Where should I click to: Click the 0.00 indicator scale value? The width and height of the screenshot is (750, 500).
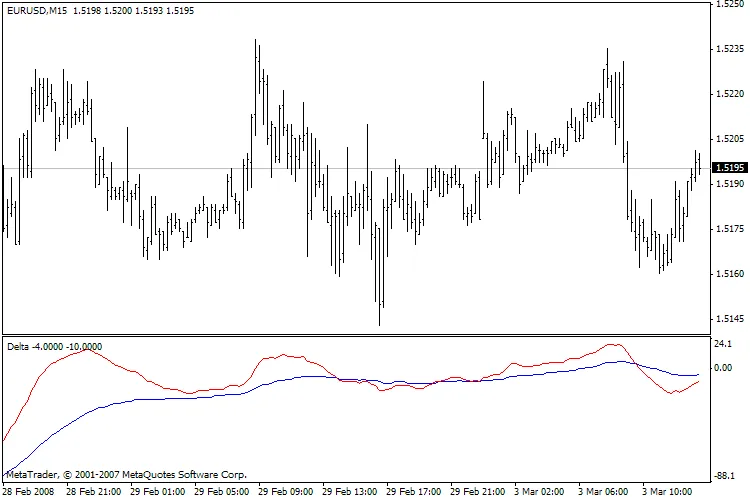coord(724,368)
